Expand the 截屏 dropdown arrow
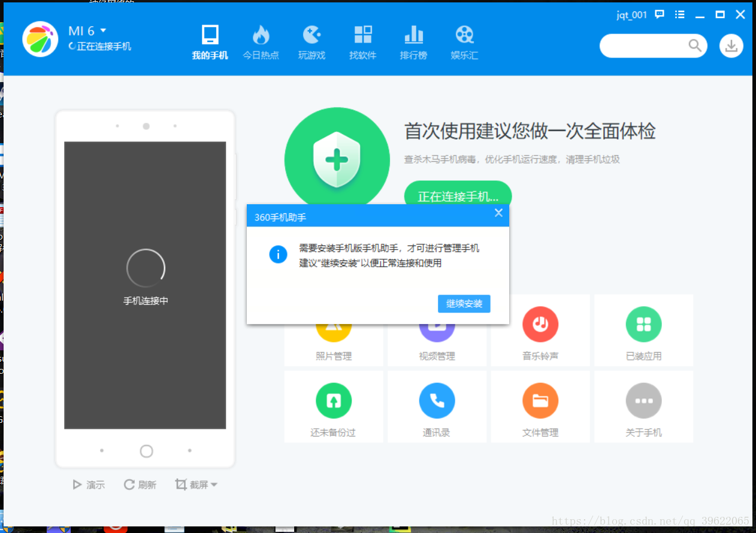The image size is (756, 533). [x=214, y=485]
